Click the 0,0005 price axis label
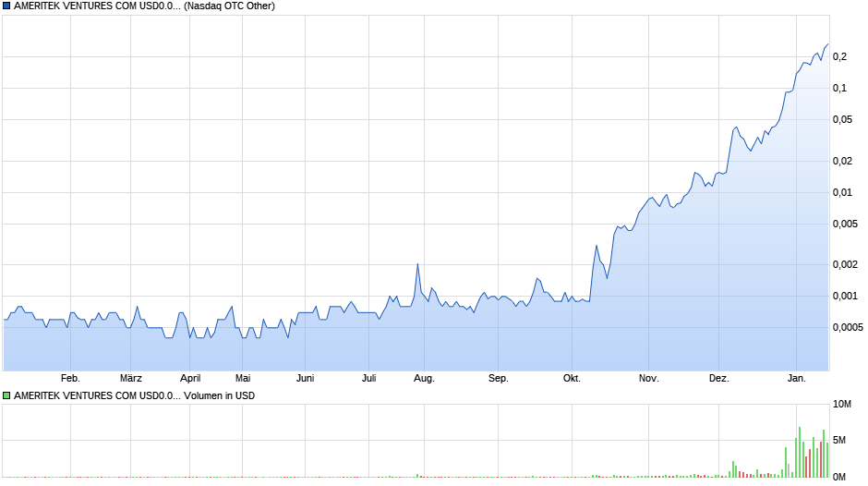 [x=848, y=327]
